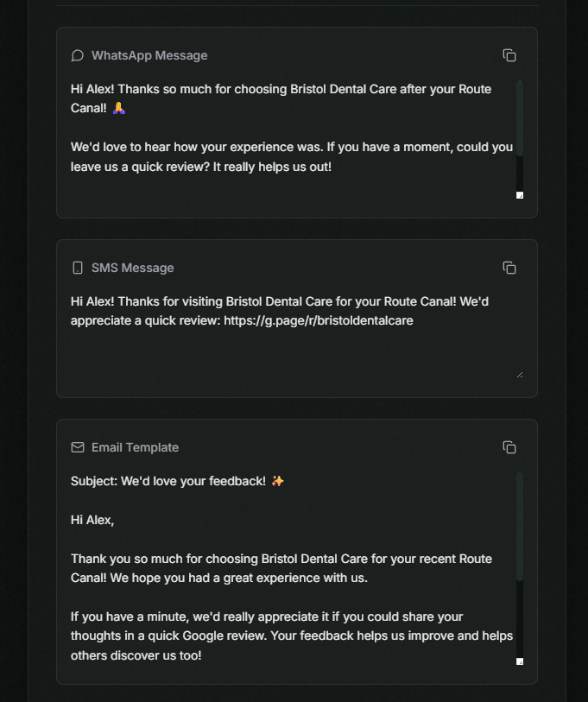The height and width of the screenshot is (702, 588).
Task: Click the praying hands emoji in WhatsApp message
Action: (118, 108)
